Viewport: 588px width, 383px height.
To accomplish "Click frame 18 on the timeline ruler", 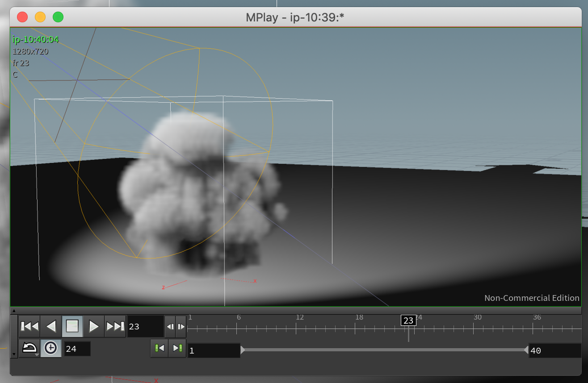I will (359, 317).
